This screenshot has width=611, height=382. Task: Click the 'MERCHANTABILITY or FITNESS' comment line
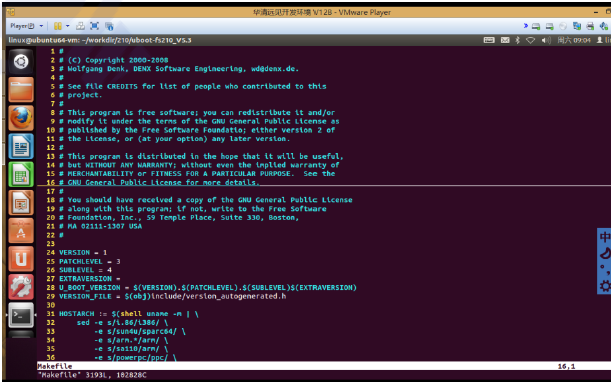pyautogui.click(x=197, y=174)
